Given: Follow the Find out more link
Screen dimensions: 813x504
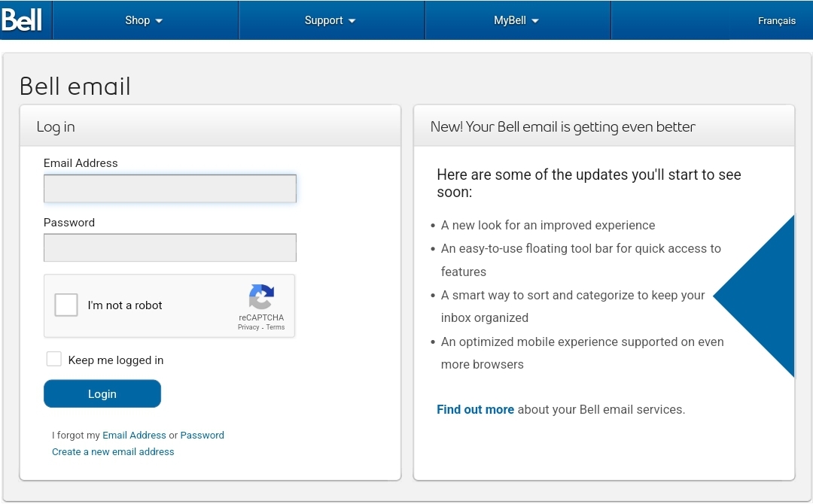Looking at the screenshot, I should 476,409.
